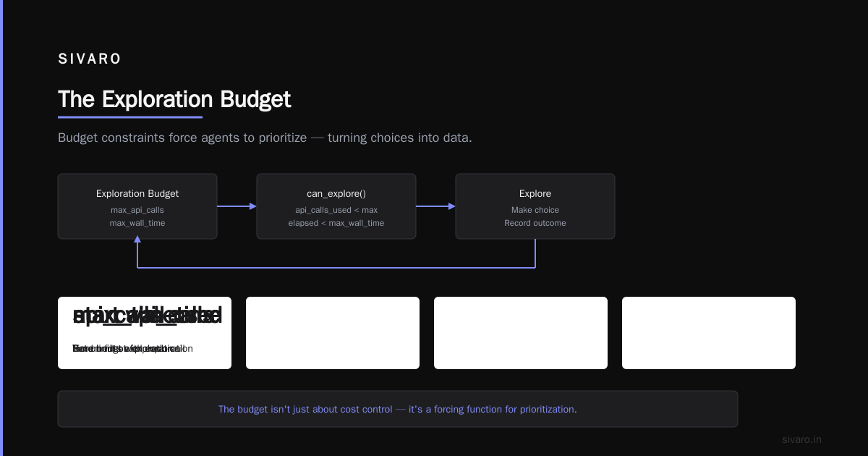This screenshot has width=868, height=456.
Task: Select the "Make choice" line
Action: tap(535, 210)
